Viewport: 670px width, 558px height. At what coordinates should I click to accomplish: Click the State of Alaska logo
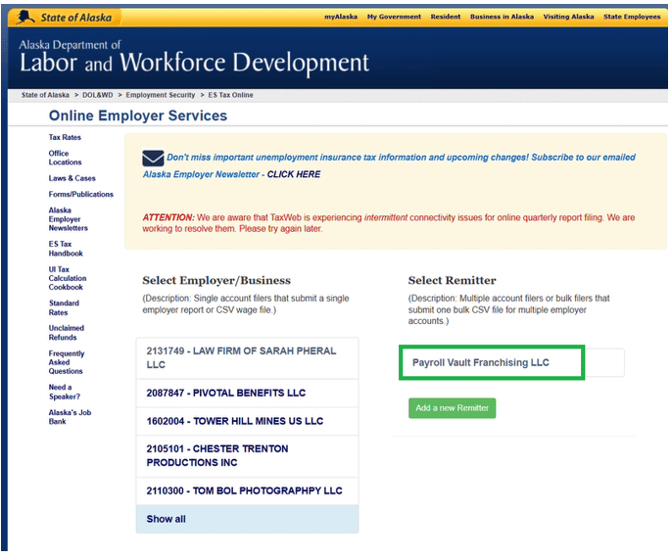(65, 18)
